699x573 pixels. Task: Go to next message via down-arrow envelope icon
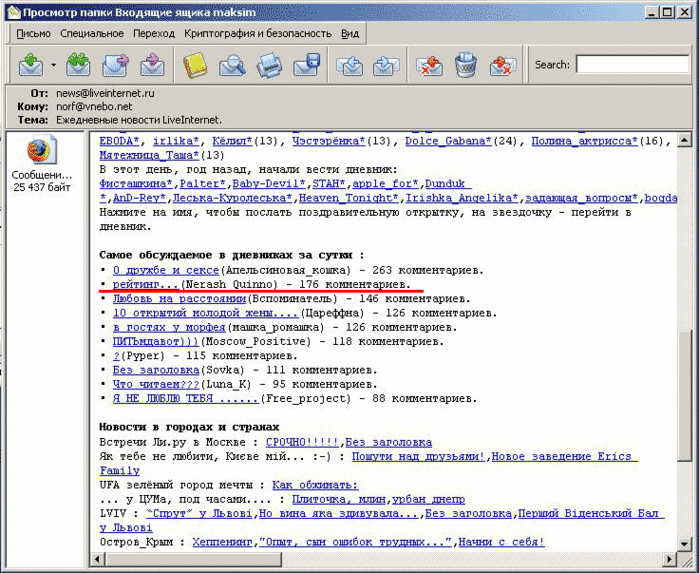click(x=386, y=66)
